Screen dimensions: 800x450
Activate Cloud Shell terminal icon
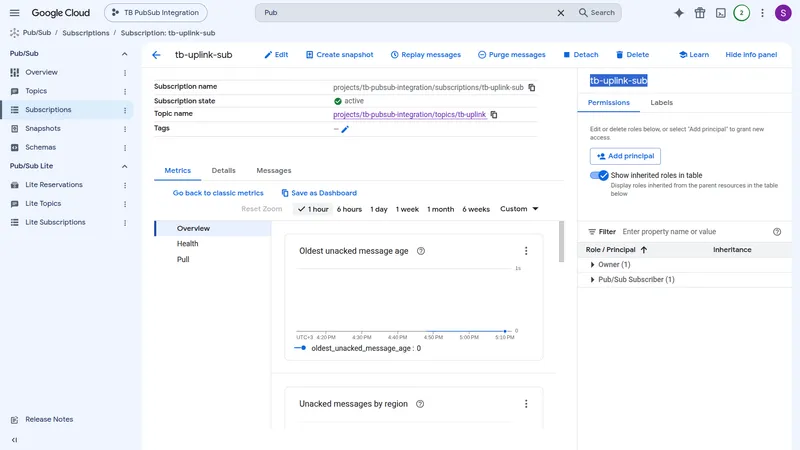pyautogui.click(x=720, y=13)
